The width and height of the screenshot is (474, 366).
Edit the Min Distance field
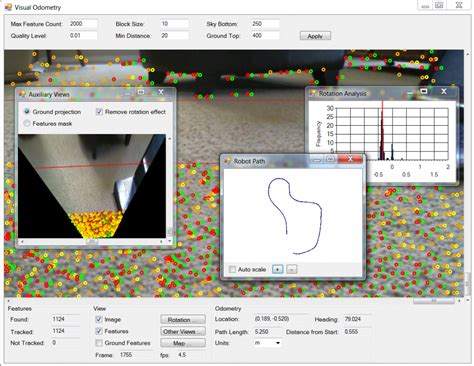point(174,35)
